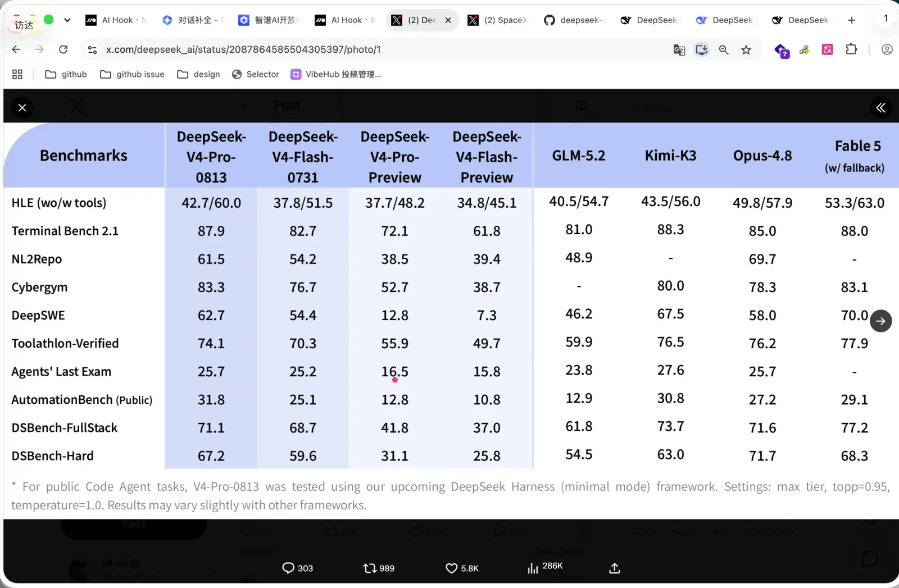
Task: Switch to first AI Hook tab
Action: click(116, 20)
